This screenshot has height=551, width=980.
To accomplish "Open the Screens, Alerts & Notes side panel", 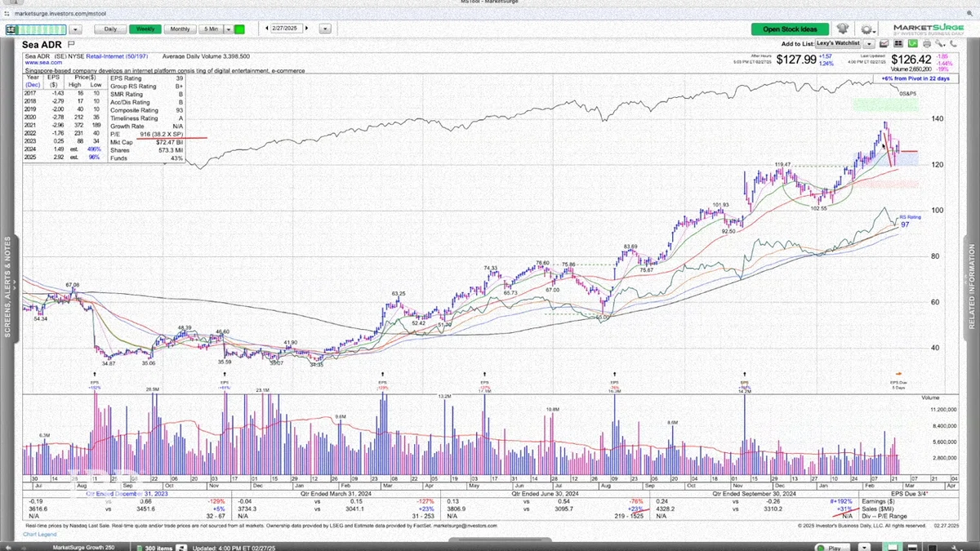I will (x=8, y=287).
